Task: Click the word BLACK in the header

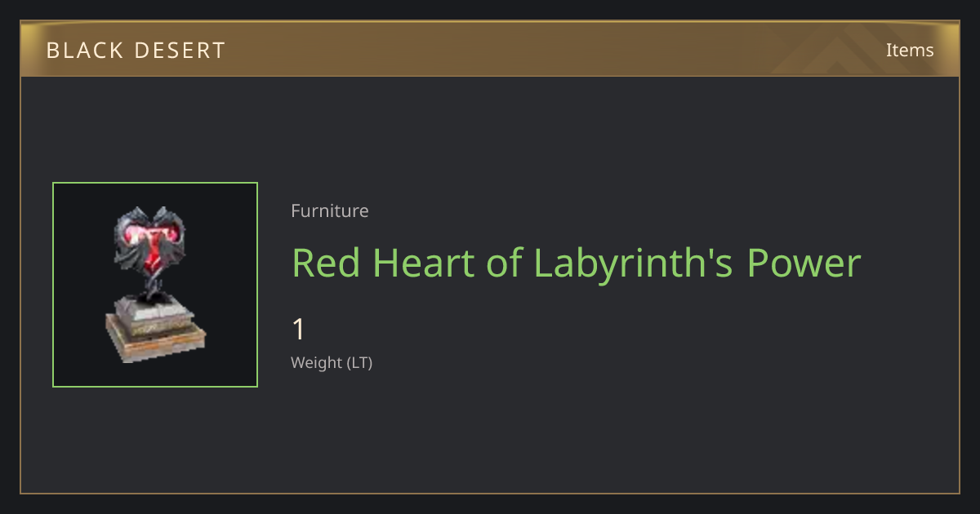Action: pyautogui.click(x=83, y=51)
